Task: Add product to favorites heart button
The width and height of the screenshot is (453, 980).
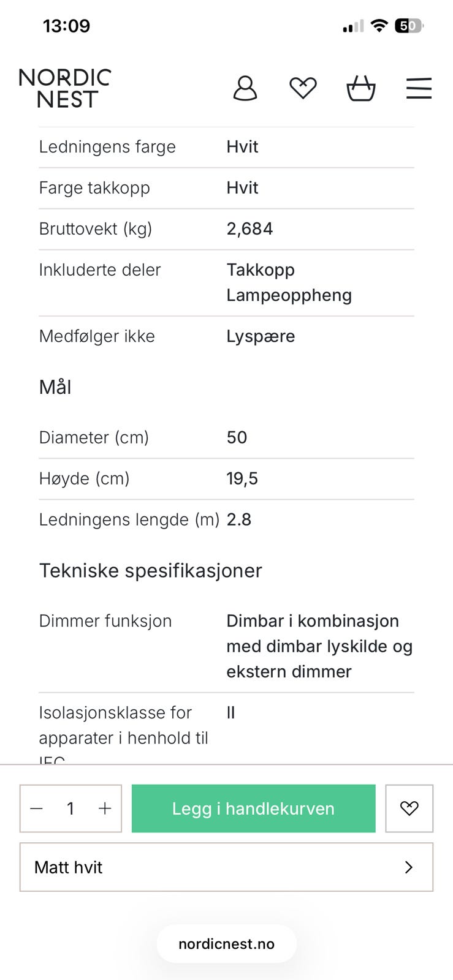Action: 409,809
